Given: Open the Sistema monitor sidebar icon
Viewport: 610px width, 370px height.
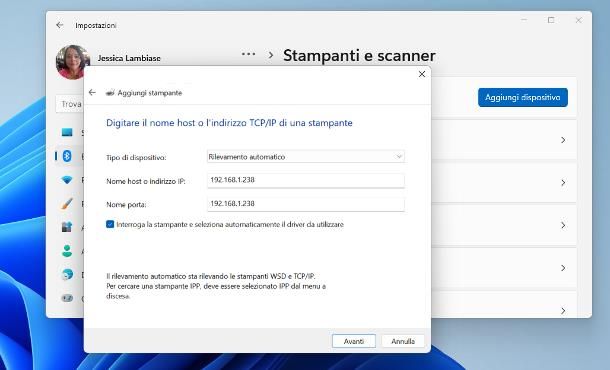Looking at the screenshot, I should tap(67, 133).
